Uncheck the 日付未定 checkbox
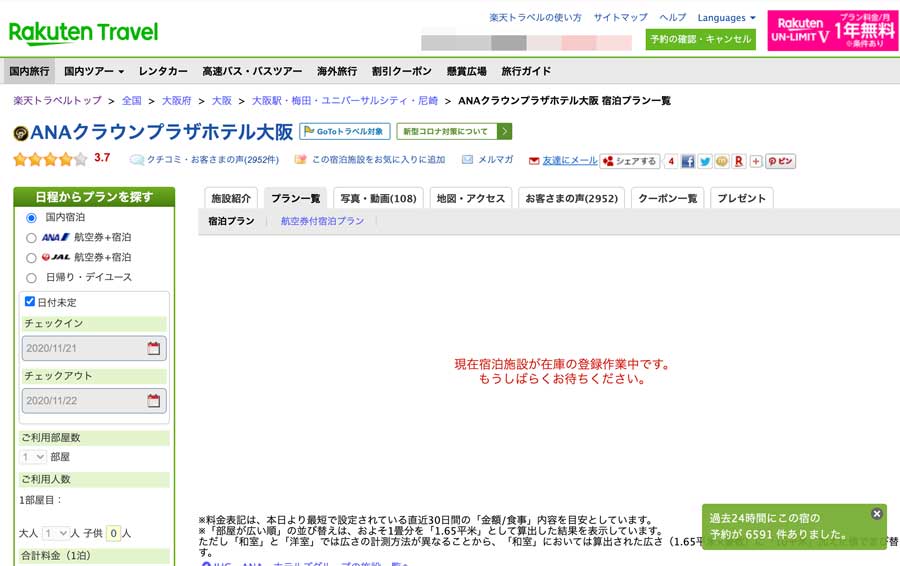The width and height of the screenshot is (900, 566). pos(30,301)
